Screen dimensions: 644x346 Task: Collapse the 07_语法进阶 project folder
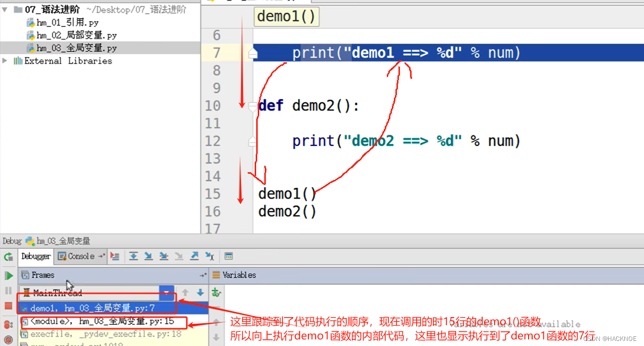click(x=5, y=9)
